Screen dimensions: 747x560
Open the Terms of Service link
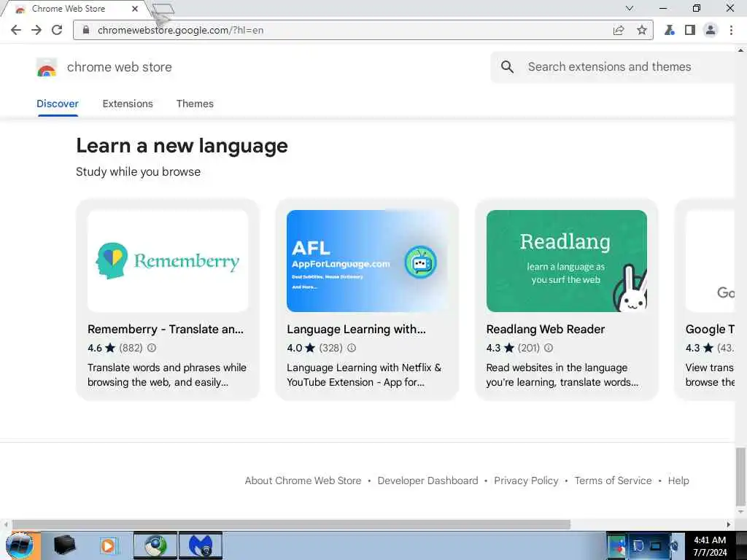613,481
